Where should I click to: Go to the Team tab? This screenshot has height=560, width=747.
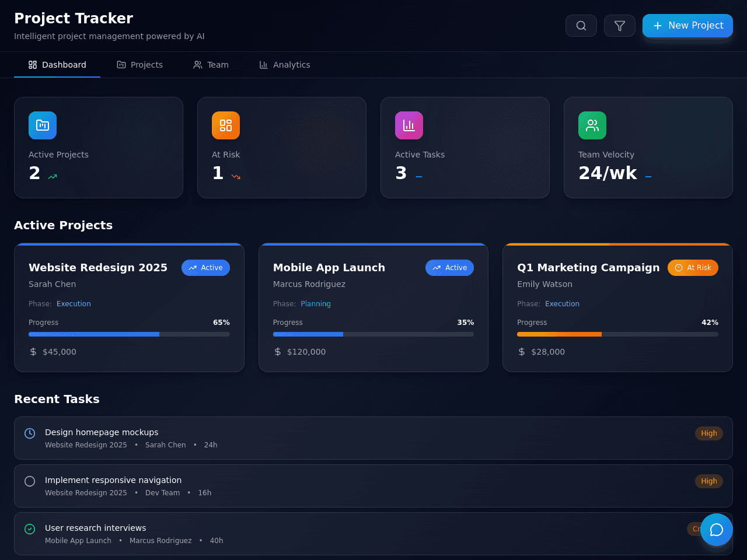[x=211, y=65]
